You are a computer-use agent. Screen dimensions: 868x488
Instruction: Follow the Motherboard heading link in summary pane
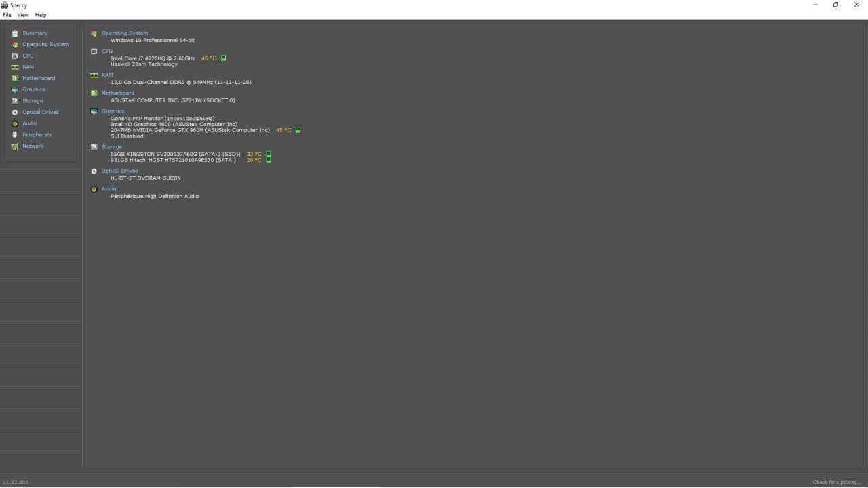[x=118, y=93]
